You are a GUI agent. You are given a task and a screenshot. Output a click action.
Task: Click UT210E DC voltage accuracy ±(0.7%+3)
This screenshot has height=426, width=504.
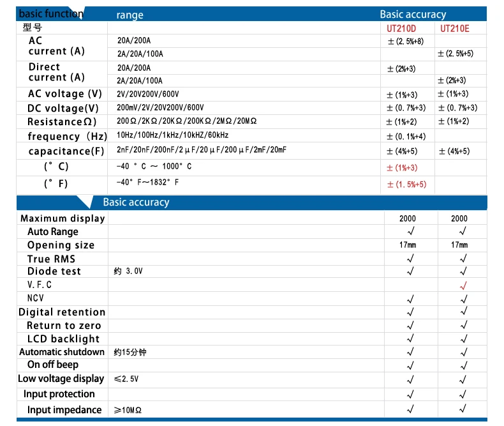[x=458, y=108]
